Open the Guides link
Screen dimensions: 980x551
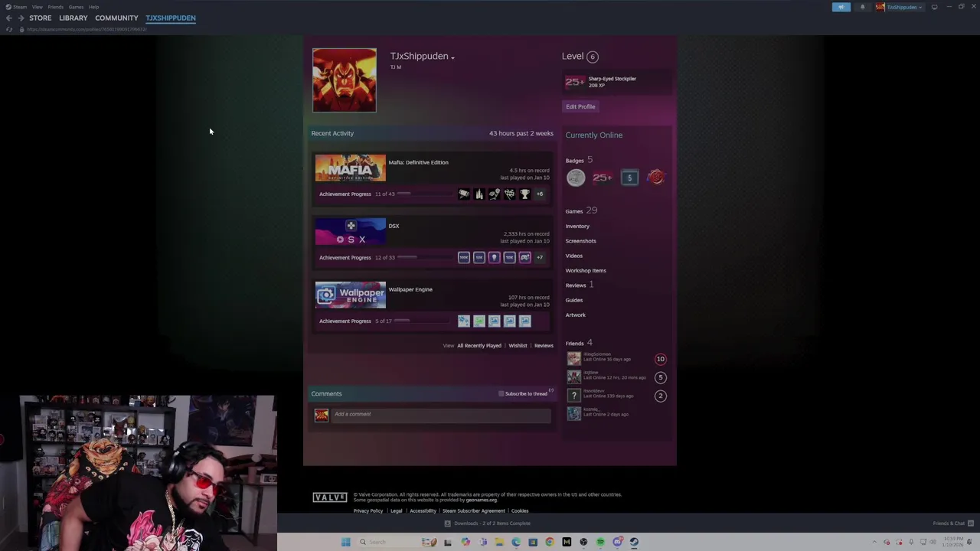pos(574,300)
